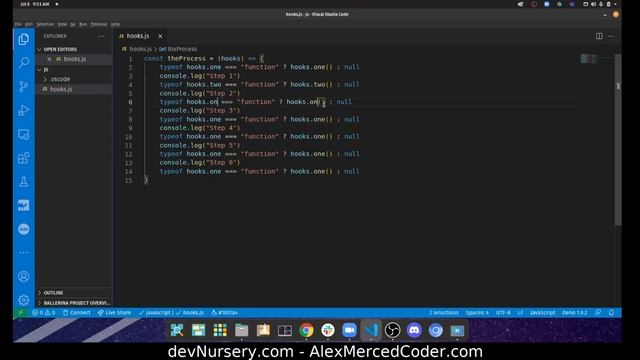
Task: Expand the Outline section
Action: click(x=73, y=293)
